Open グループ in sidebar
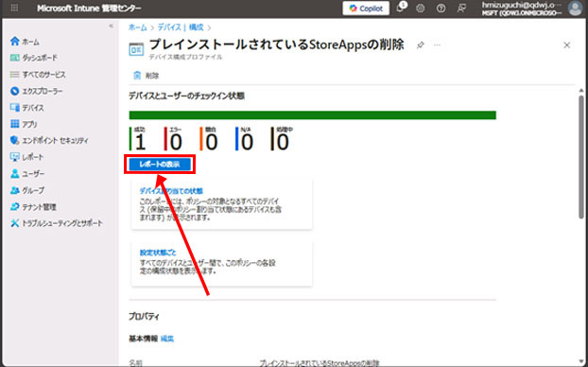 27,190
